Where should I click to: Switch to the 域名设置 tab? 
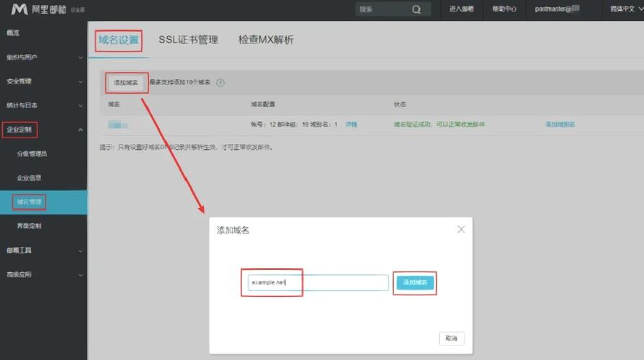(118, 40)
